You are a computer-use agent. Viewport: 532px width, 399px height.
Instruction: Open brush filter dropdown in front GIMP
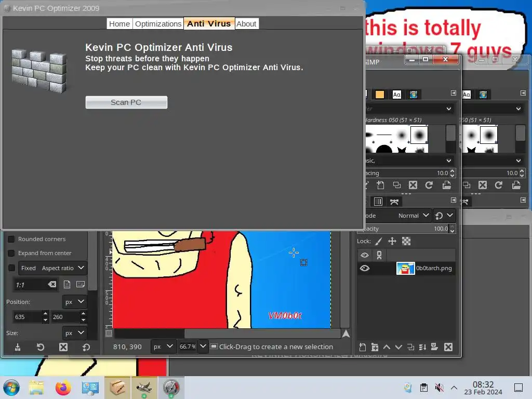pyautogui.click(x=448, y=109)
